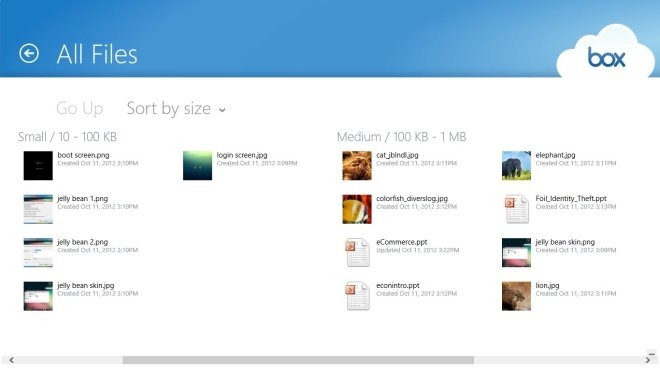This screenshot has height=371, width=660.
Task: Select the cat_jblndl.jpg file name
Action: [x=397, y=155]
